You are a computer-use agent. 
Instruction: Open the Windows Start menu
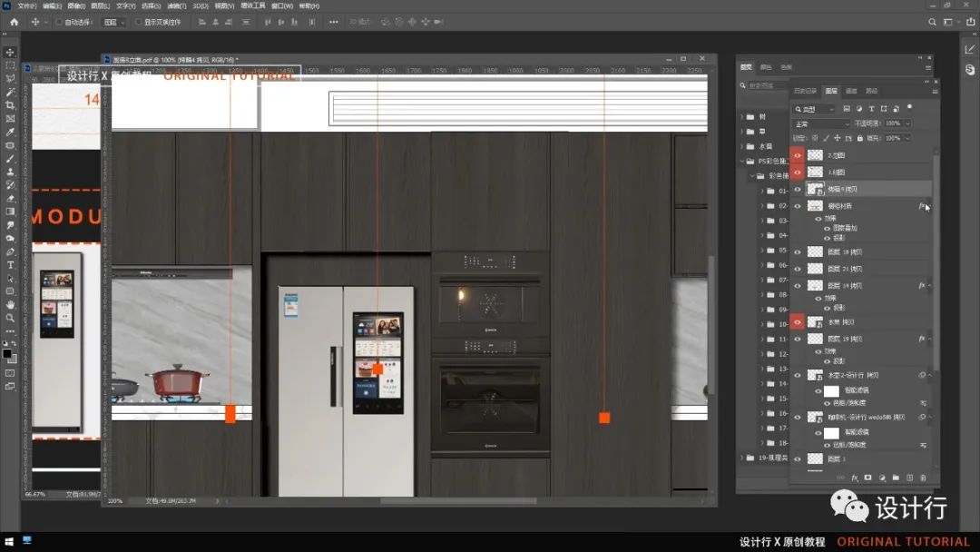pyautogui.click(x=9, y=541)
